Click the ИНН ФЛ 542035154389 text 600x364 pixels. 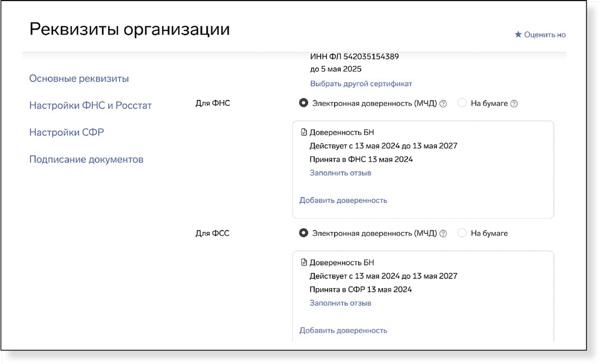click(x=354, y=56)
